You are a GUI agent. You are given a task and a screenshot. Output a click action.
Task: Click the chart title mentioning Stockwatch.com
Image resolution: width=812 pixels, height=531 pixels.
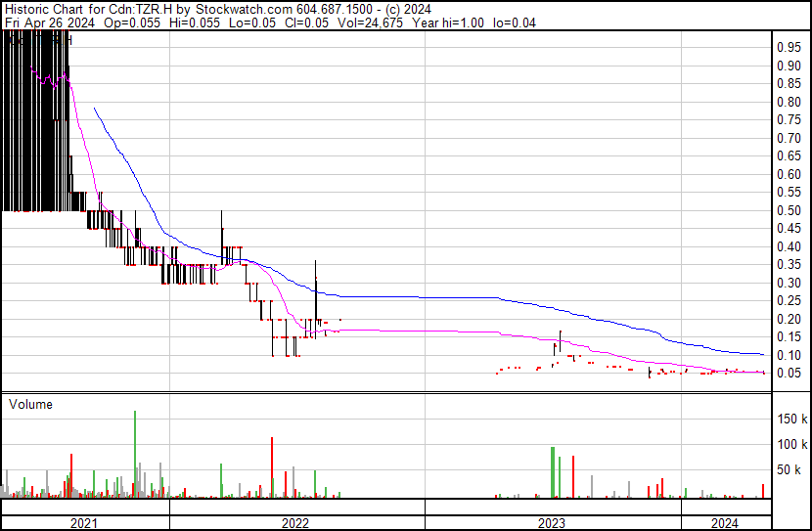tap(218, 10)
